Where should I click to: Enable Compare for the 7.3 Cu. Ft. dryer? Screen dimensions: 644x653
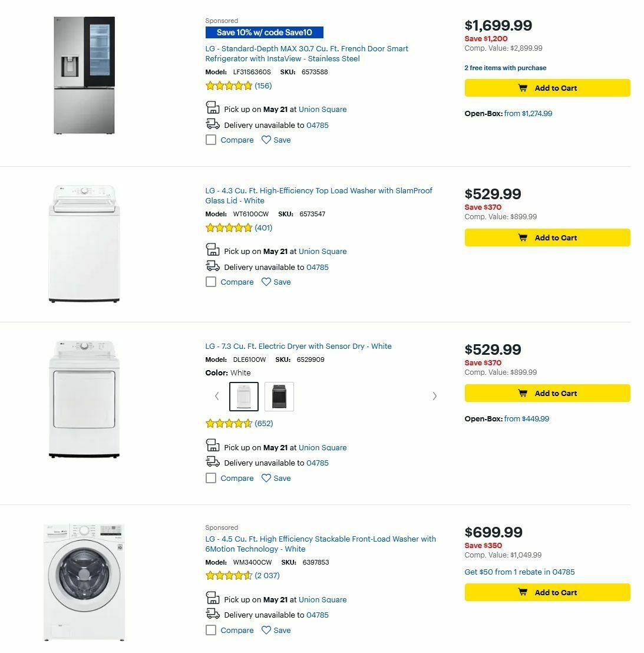click(x=211, y=478)
